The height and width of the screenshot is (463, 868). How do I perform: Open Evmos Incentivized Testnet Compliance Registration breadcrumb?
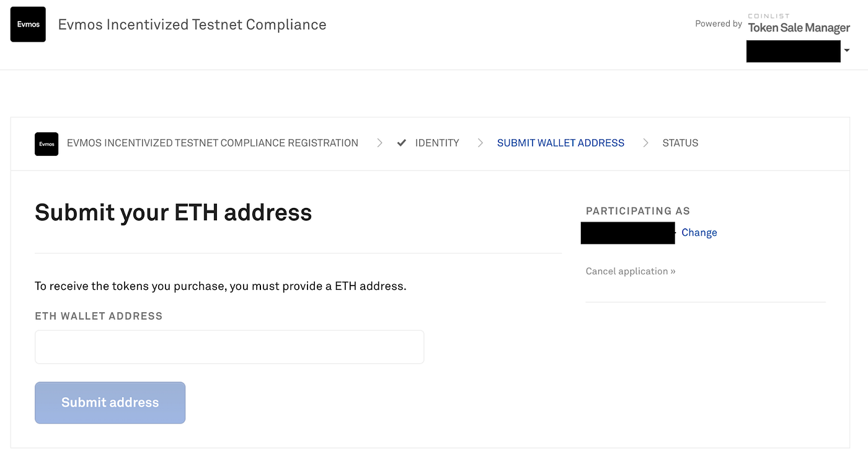[213, 143]
